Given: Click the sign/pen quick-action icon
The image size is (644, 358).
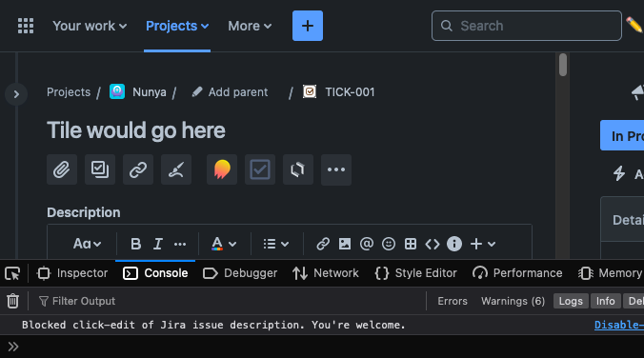Looking at the screenshot, I should click(x=176, y=169).
